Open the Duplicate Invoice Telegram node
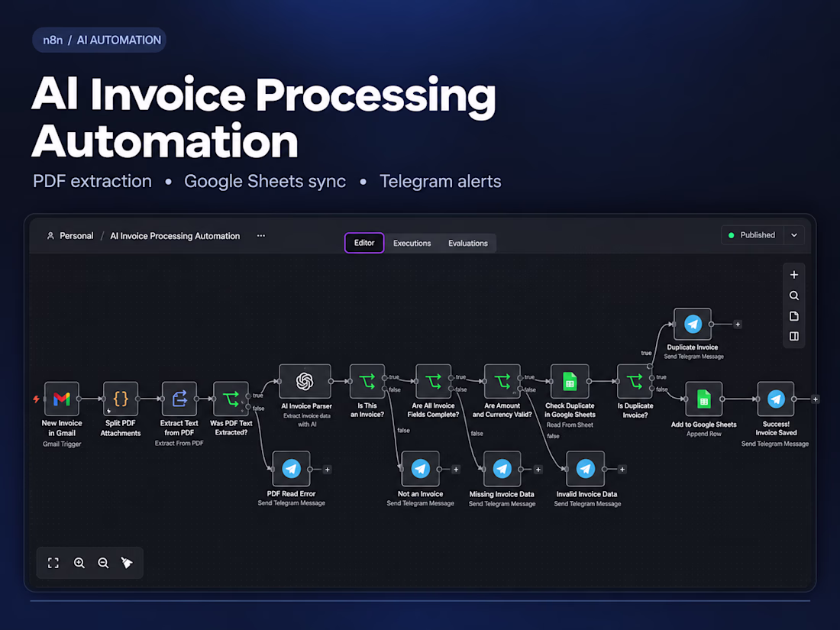This screenshot has height=630, width=840. tap(692, 324)
